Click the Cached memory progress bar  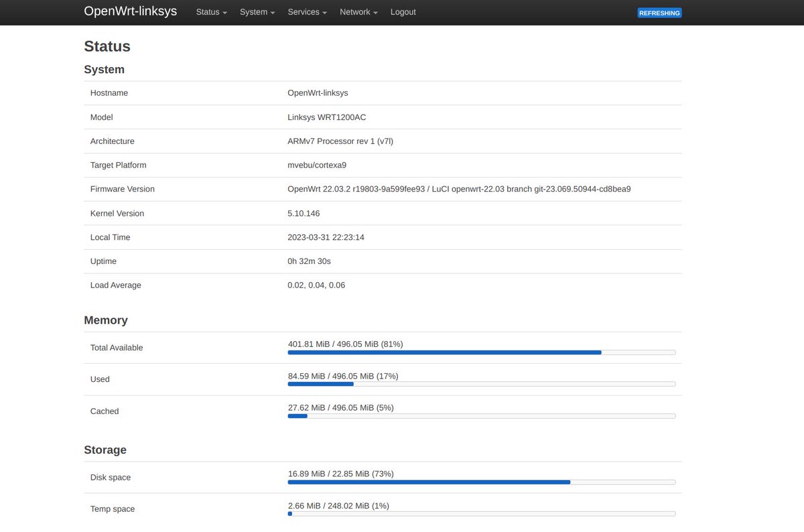482,416
